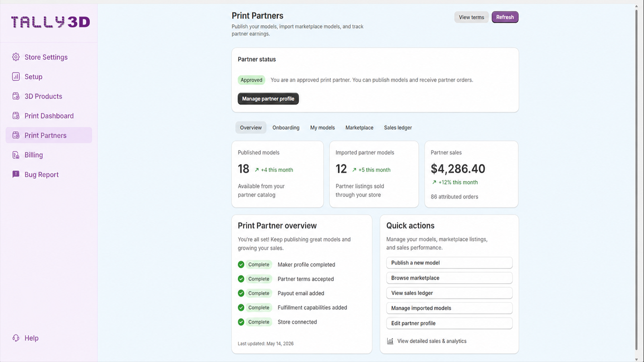Viewport: 644px width, 362px height.
Task: Click green check icon for Maker profile completed
Action: [x=241, y=264]
